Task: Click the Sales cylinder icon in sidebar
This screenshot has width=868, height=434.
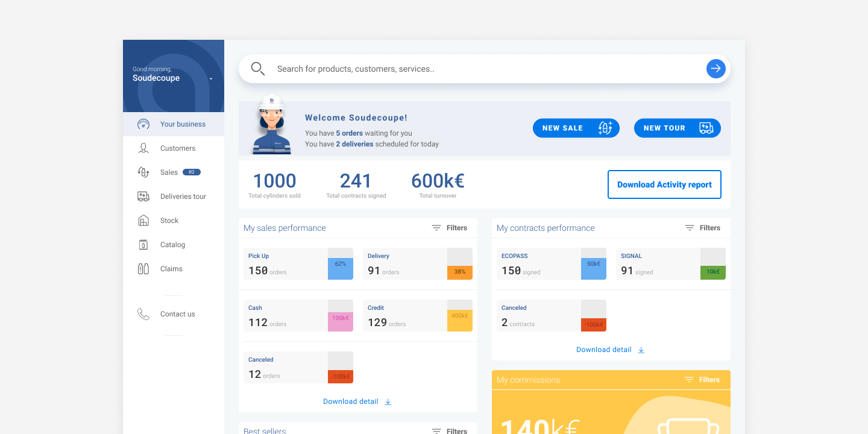Action: (x=143, y=172)
